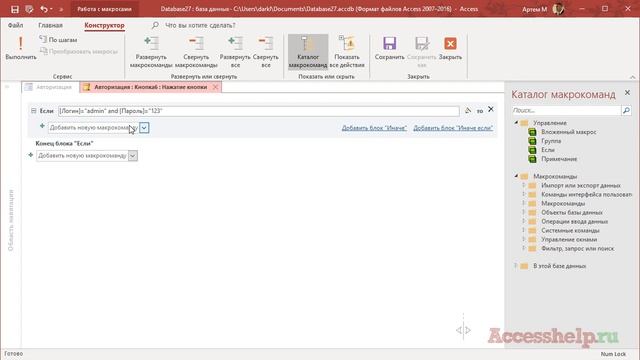
Task: Expand Управление окнами folder
Action: [x=524, y=239]
